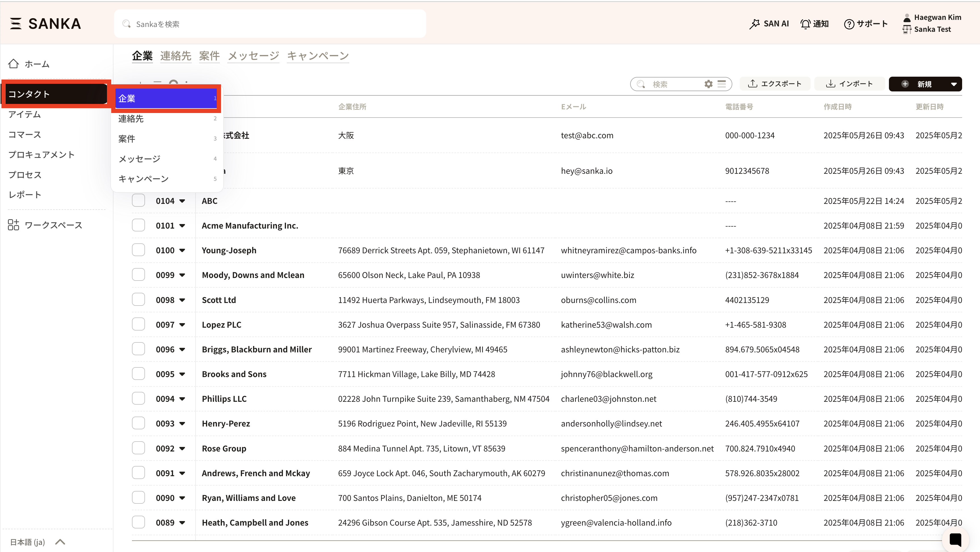Switch to the 案件 tab
This screenshot has height=552, width=980.
click(x=209, y=56)
